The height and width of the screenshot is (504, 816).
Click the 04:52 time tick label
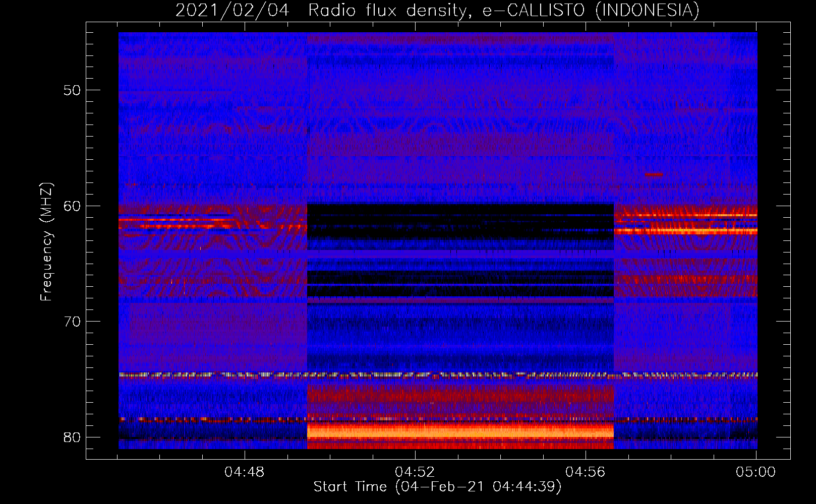(x=415, y=472)
